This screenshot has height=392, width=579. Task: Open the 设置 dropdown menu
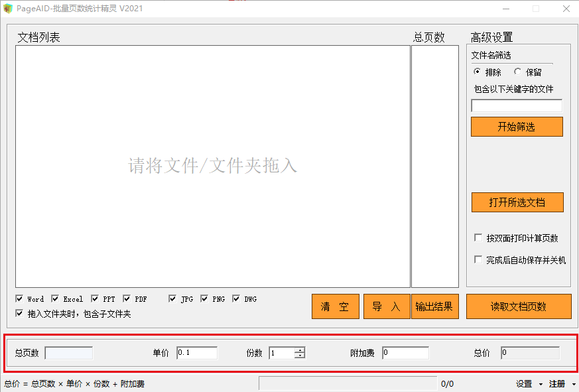(529, 384)
